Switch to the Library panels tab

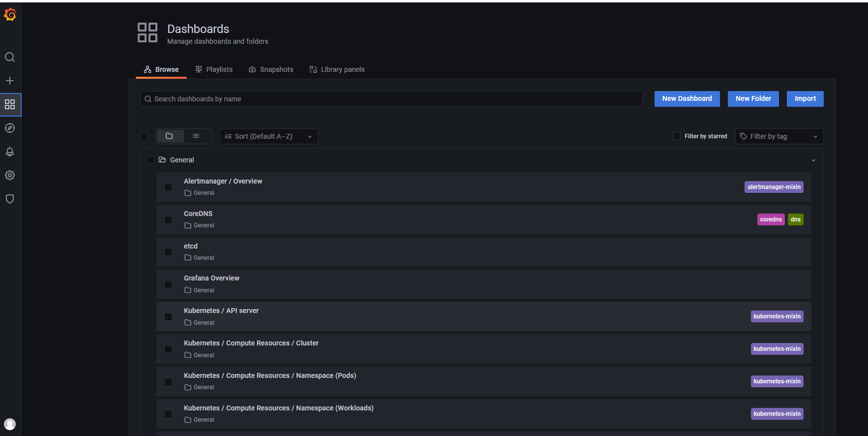(337, 69)
